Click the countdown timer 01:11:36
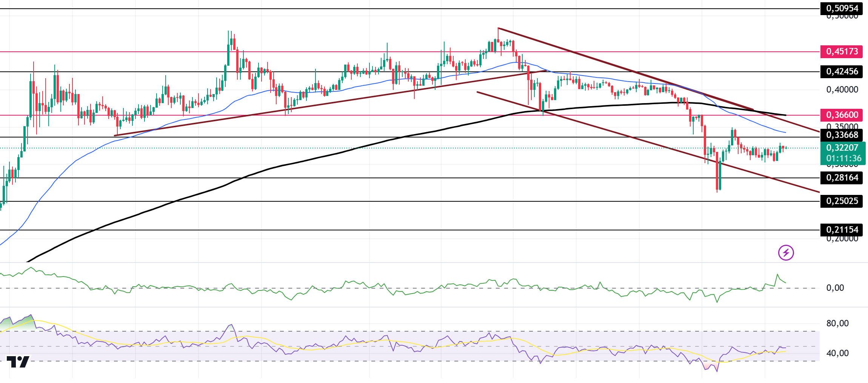 pyautogui.click(x=844, y=158)
